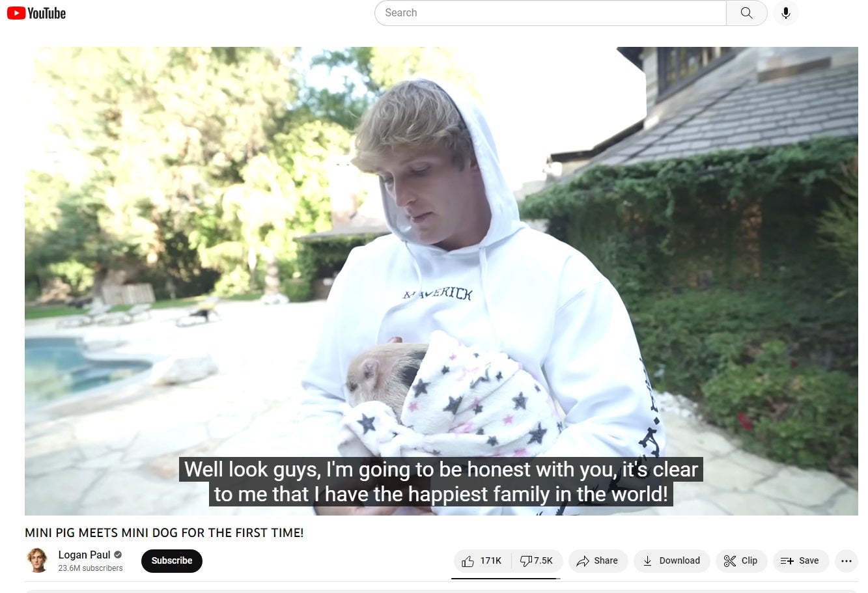Image resolution: width=868 pixels, height=593 pixels.
Task: Create a clip with scissors icon
Action: 740,560
